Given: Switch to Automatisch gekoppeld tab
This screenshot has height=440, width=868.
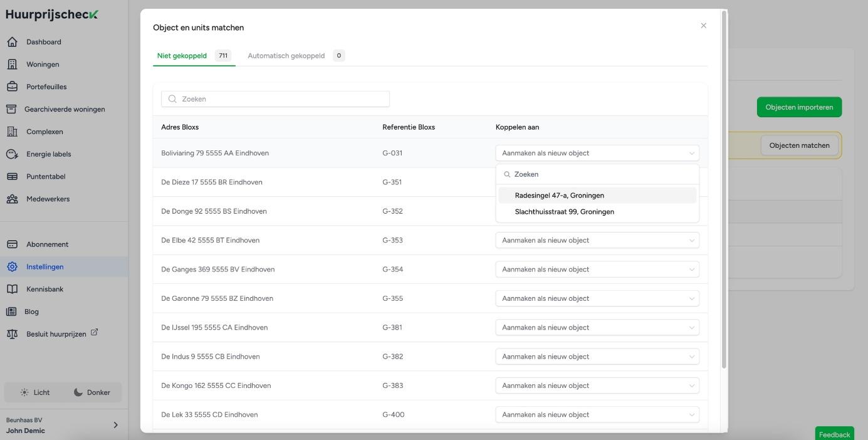Looking at the screenshot, I should pos(295,56).
